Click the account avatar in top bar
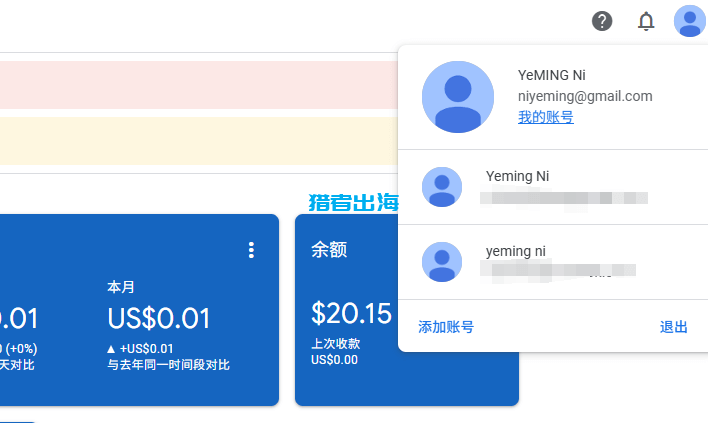 click(x=689, y=21)
